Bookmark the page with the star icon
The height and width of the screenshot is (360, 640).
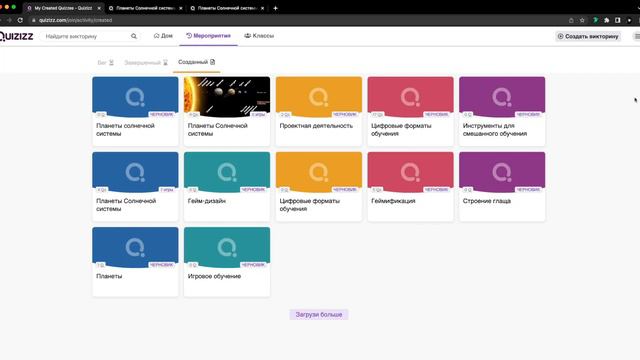582,20
